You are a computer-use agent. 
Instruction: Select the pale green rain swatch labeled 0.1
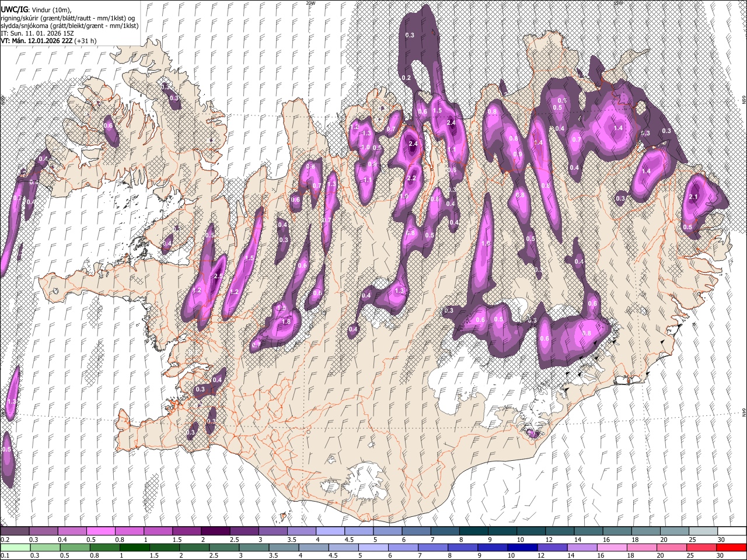tap(15, 547)
